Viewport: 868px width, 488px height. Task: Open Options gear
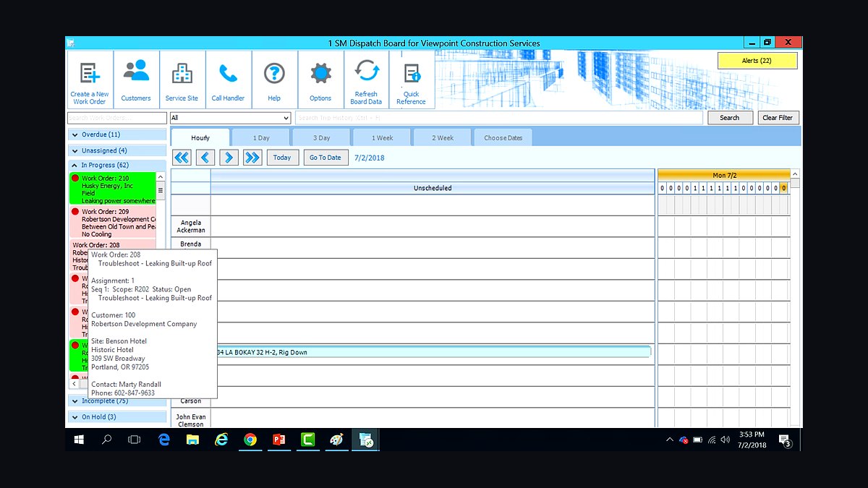(320, 80)
